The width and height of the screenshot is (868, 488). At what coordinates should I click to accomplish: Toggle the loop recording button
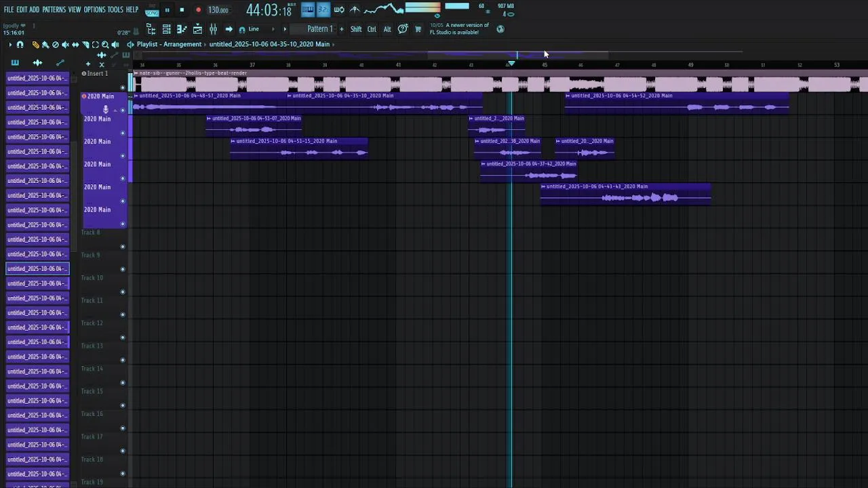339,9
